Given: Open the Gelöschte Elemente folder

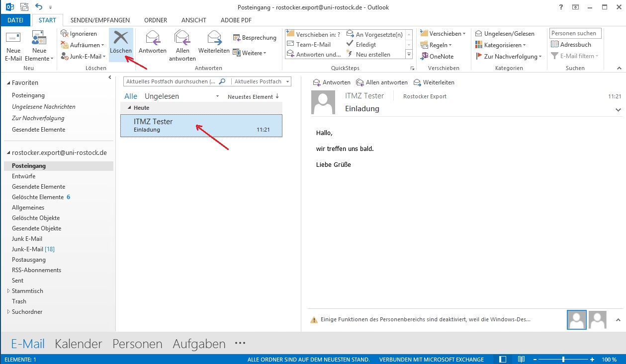Looking at the screenshot, I should [x=38, y=197].
